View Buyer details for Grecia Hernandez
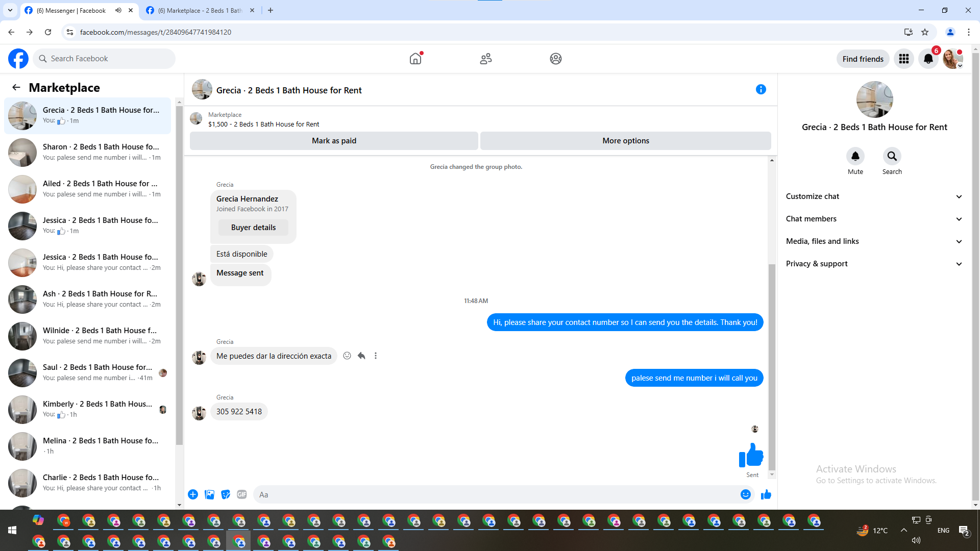 click(253, 228)
